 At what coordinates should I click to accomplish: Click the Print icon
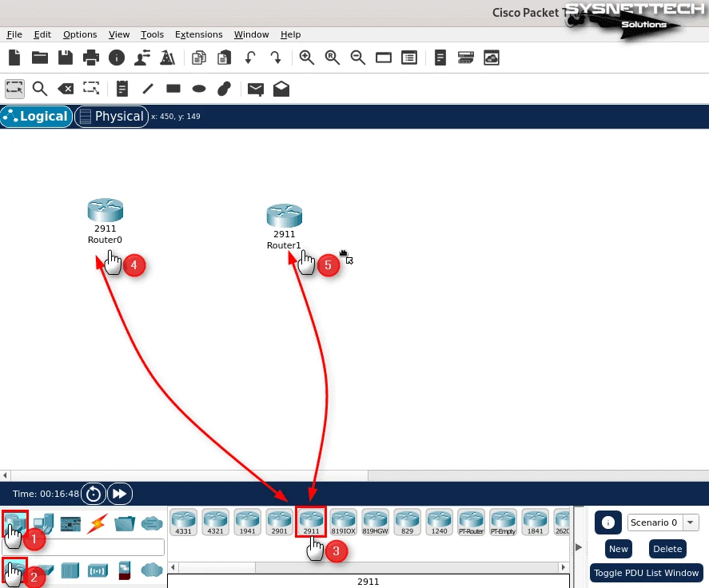(x=91, y=58)
